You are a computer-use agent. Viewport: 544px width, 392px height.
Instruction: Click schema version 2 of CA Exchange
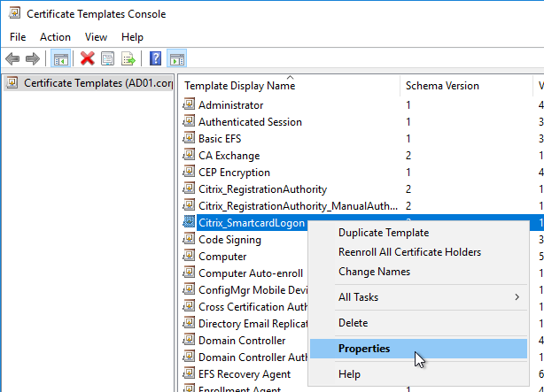(x=408, y=156)
